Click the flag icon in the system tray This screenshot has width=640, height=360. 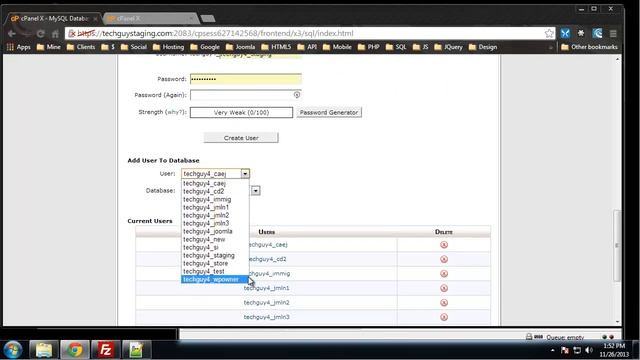565,350
